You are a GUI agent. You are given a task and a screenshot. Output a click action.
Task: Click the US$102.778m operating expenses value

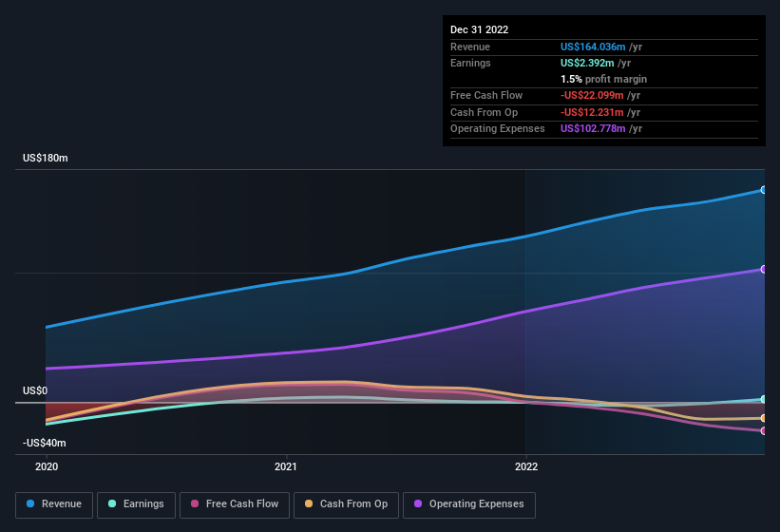coord(593,129)
